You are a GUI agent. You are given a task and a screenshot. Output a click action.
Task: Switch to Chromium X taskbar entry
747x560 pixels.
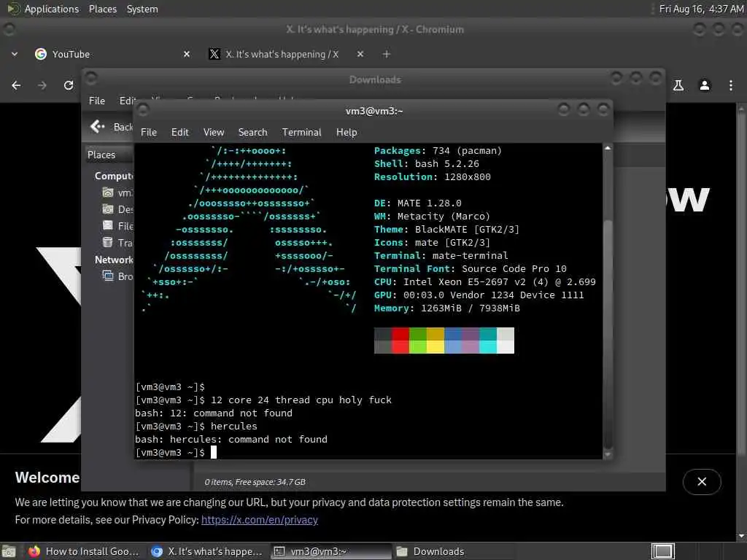[x=206, y=551]
